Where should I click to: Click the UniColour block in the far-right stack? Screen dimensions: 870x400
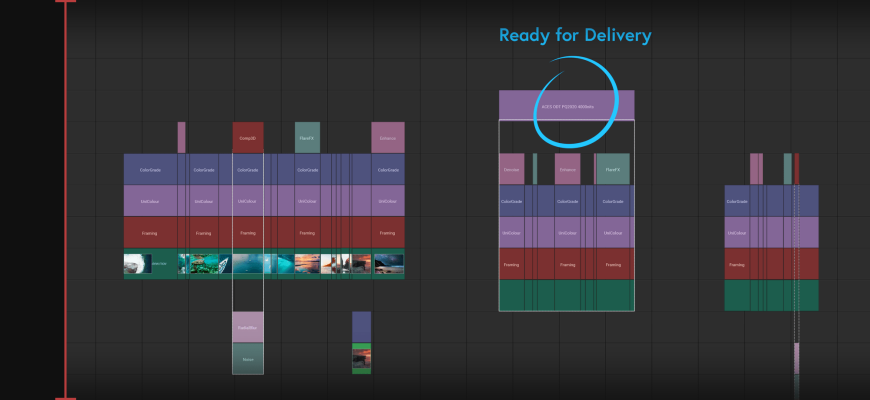coord(737,232)
